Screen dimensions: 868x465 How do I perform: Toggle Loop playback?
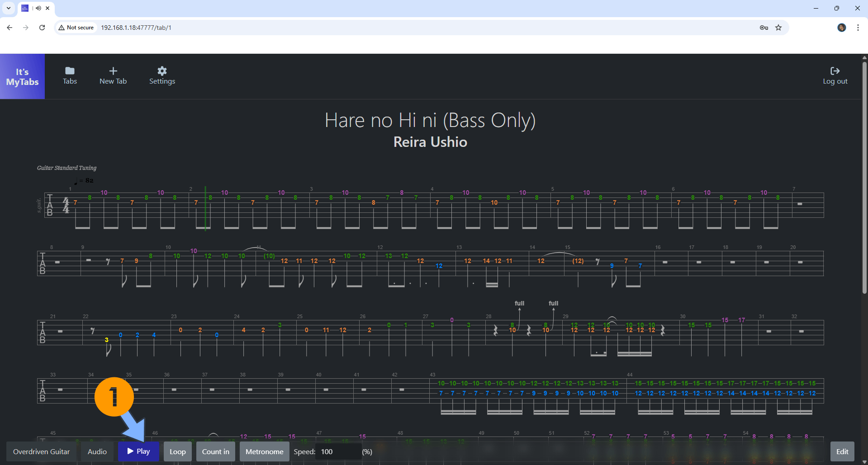coord(177,451)
